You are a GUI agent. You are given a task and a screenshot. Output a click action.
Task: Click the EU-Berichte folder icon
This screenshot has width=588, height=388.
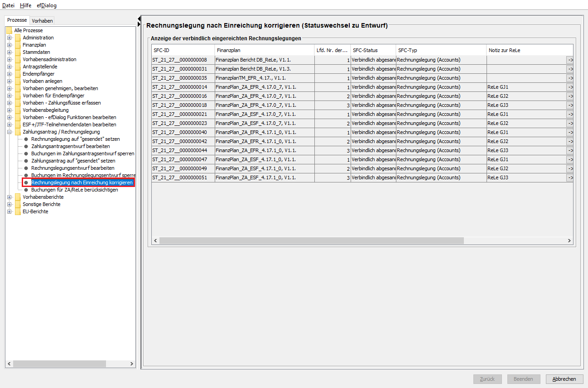click(x=18, y=211)
